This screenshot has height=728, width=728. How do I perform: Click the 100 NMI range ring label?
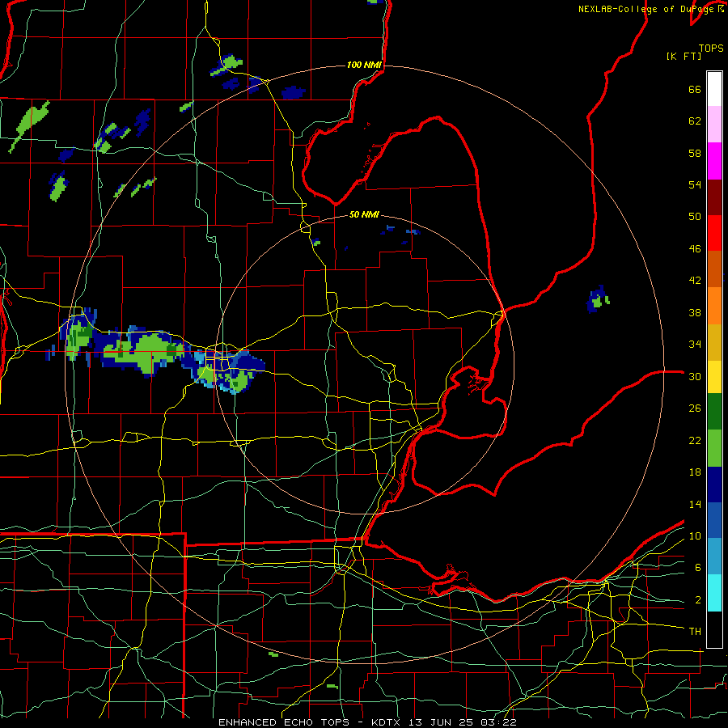point(364,65)
